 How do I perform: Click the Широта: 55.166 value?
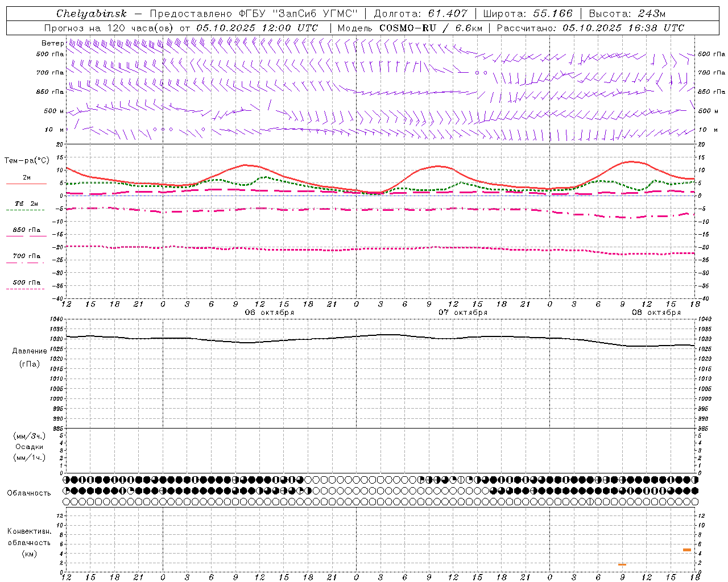tap(528, 14)
